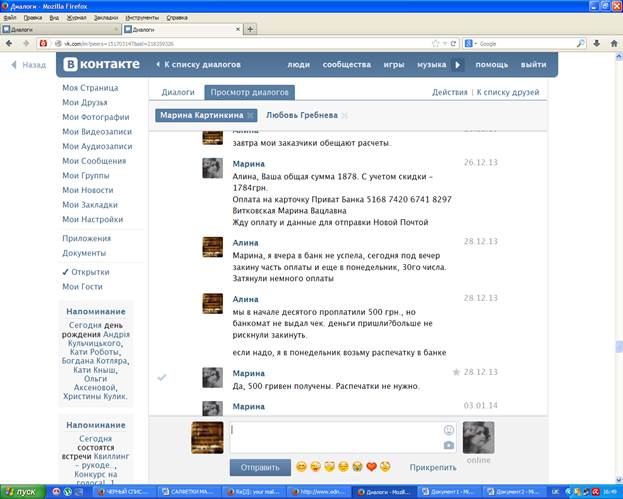
Task: Open a new tab with plus button
Action: [x=250, y=29]
